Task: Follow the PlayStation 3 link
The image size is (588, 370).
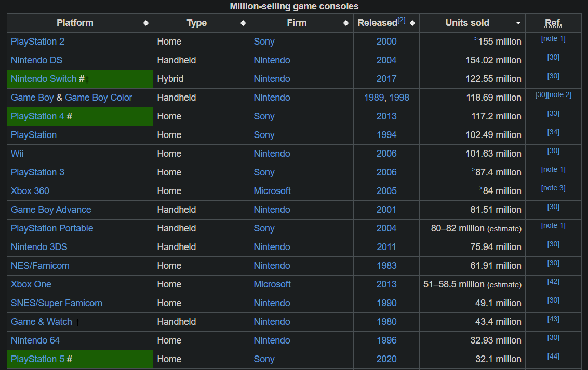Action: (x=37, y=173)
